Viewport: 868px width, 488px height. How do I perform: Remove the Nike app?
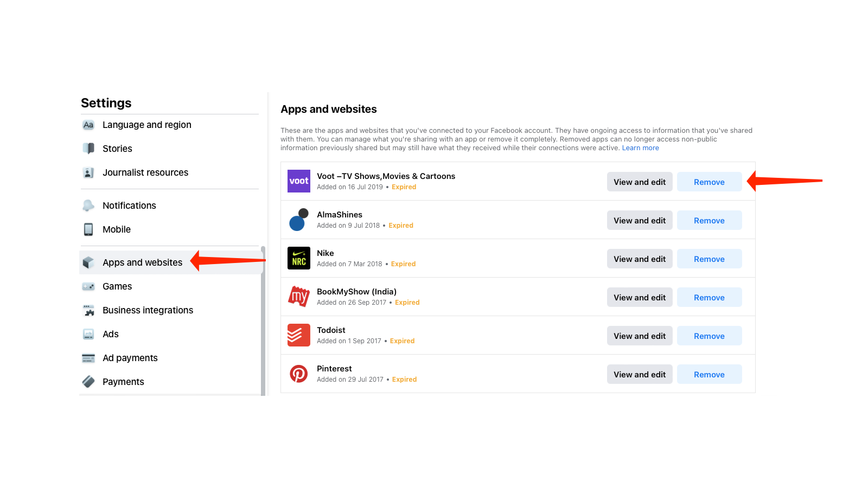click(x=709, y=259)
